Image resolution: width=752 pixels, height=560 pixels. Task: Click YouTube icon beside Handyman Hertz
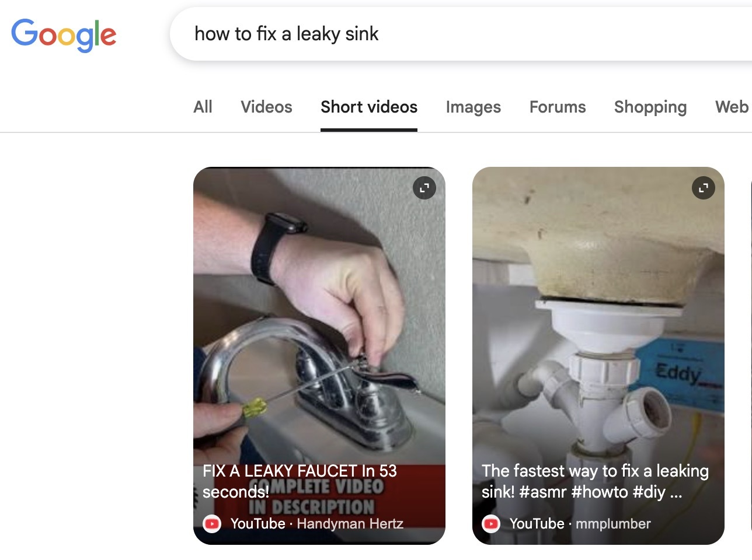tap(212, 524)
